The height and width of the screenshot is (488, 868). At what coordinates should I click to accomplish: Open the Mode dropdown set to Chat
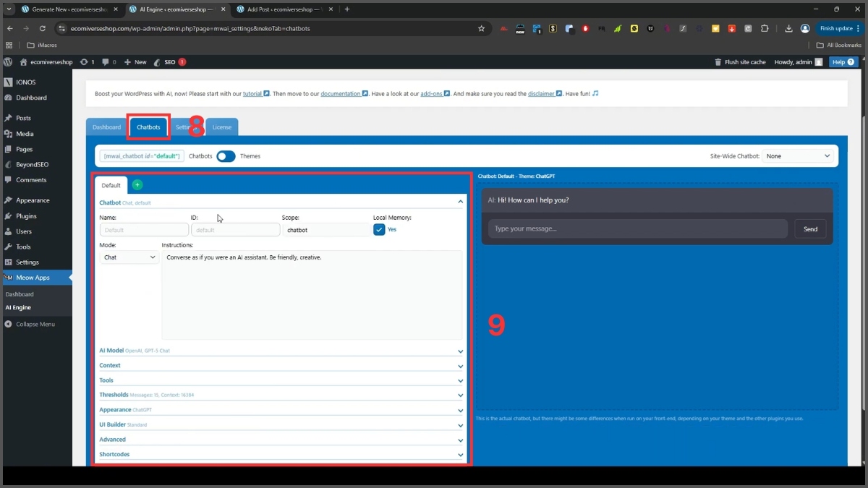coord(129,257)
